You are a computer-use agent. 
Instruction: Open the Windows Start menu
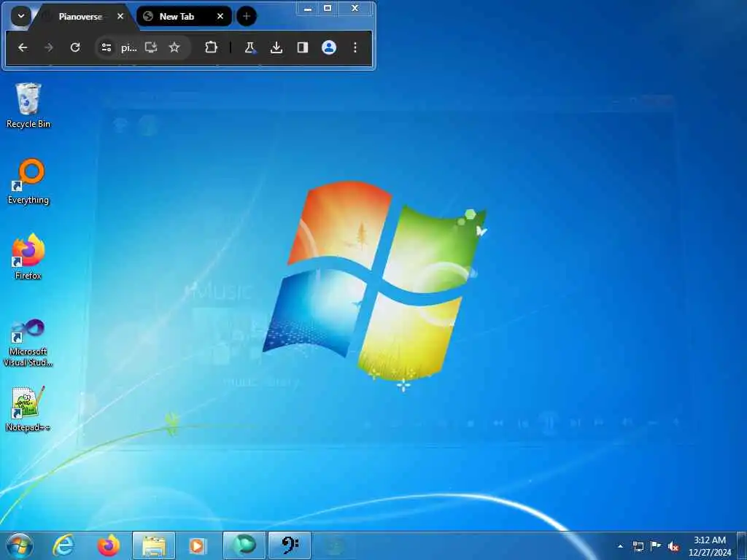(x=20, y=545)
